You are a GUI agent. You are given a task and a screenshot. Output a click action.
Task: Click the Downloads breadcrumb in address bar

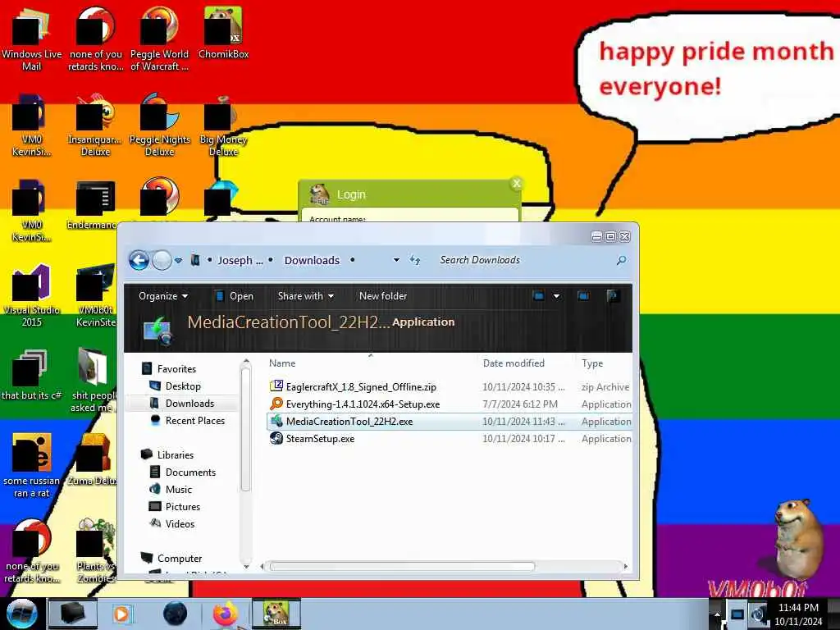(x=312, y=260)
